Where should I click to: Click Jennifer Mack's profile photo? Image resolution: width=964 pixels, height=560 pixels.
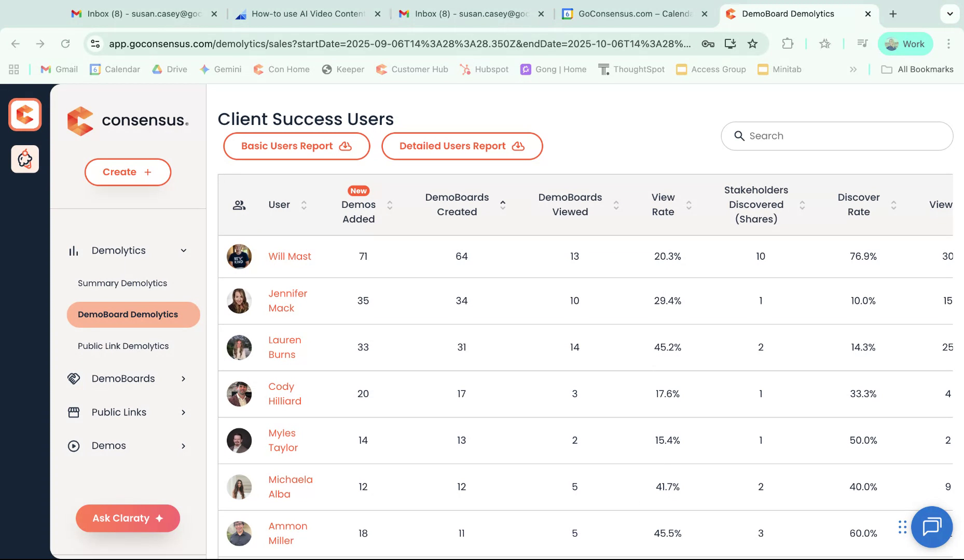click(239, 301)
